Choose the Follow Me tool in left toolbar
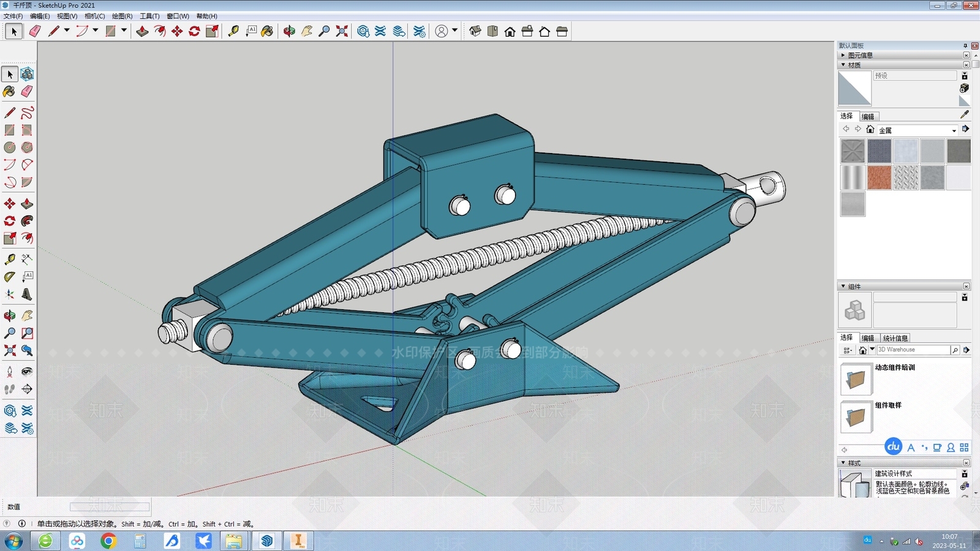This screenshot has height=551, width=980. [27, 221]
